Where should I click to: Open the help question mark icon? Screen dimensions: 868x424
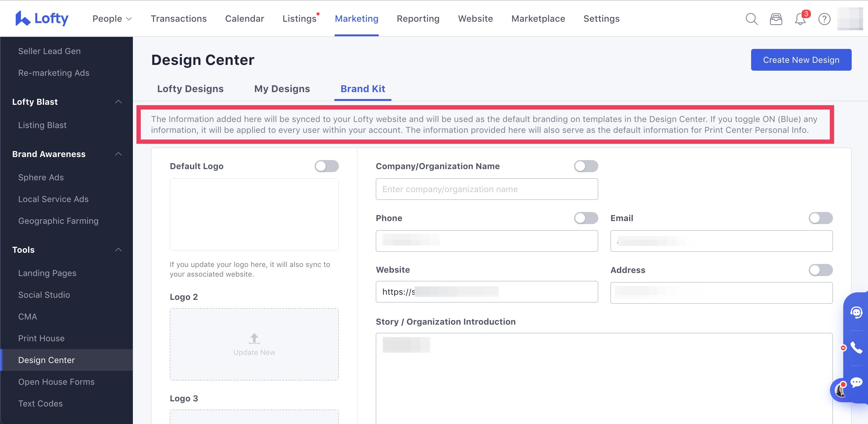point(824,19)
